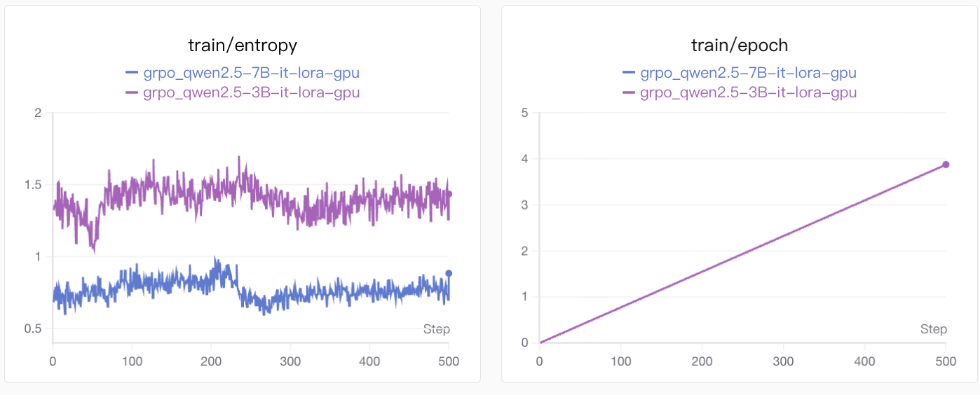Click the Step axis label in the epoch chart
This screenshot has height=395, width=980.
933,329
